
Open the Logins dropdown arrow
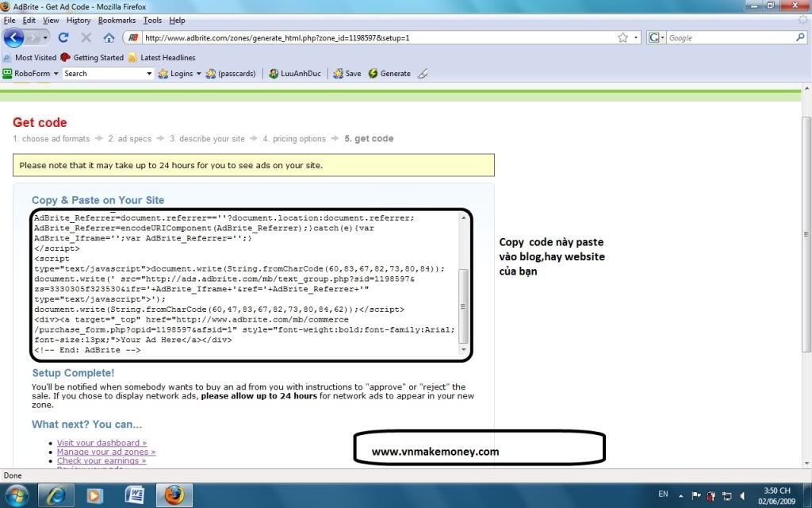point(198,74)
